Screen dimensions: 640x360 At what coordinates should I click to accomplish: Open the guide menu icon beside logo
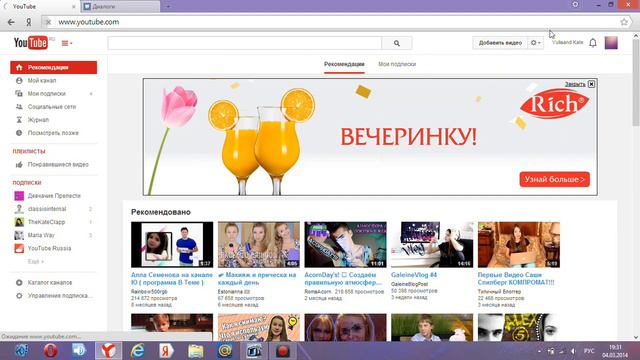[x=67, y=43]
